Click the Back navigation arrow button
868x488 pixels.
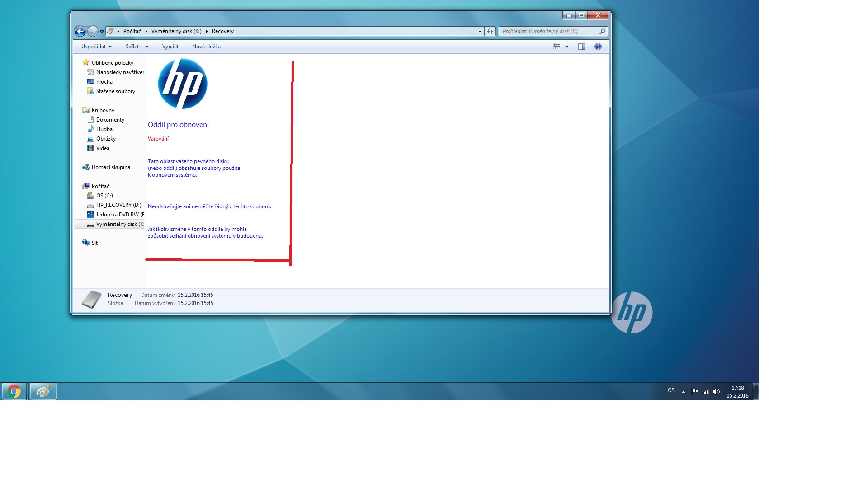click(80, 31)
